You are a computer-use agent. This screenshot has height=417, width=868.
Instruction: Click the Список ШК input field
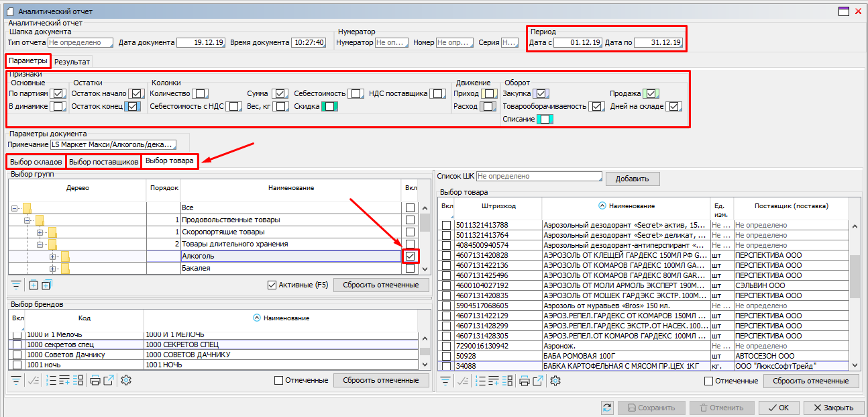539,176
